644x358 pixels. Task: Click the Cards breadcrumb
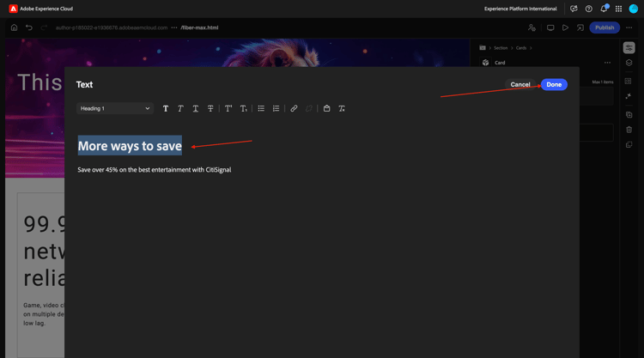[x=521, y=48]
